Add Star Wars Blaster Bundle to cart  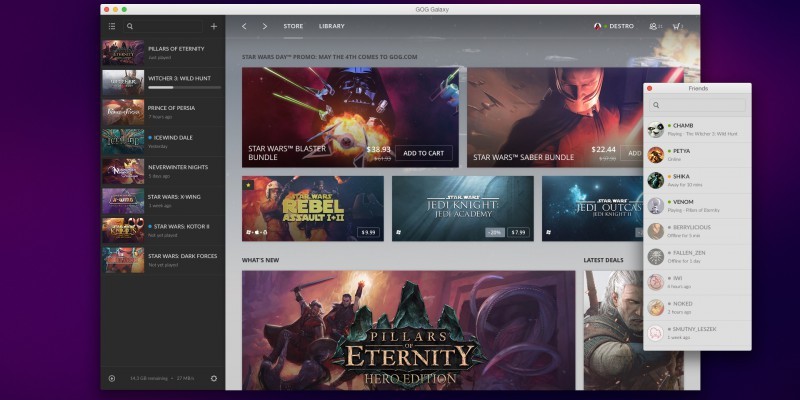(x=423, y=153)
